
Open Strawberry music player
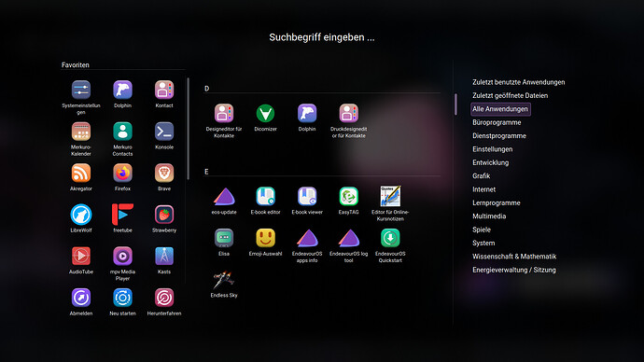(x=164, y=215)
